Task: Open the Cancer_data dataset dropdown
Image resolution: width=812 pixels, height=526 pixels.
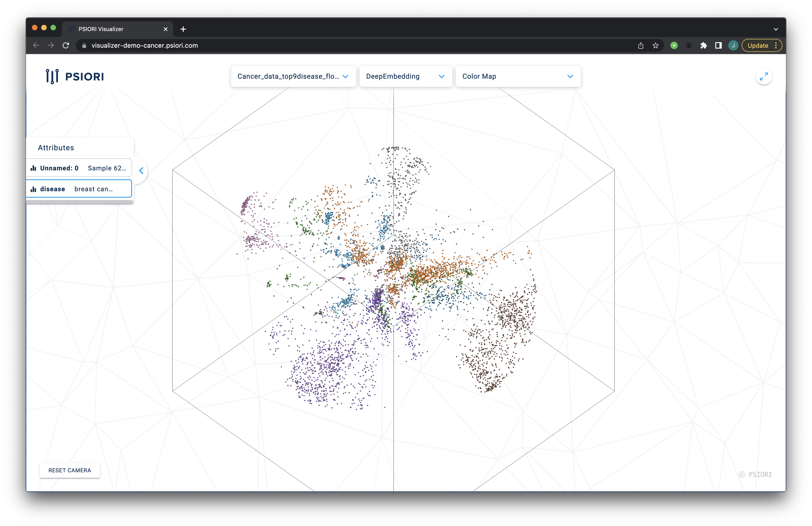Action: [293, 76]
